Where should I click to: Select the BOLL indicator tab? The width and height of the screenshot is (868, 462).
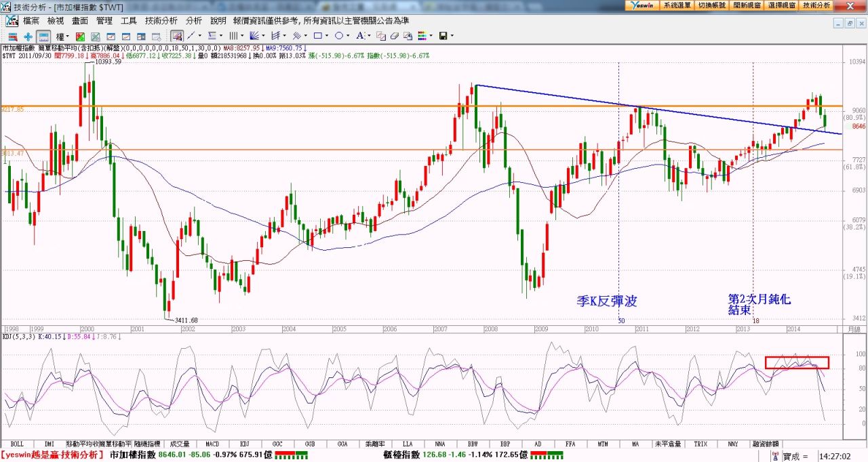(17, 444)
